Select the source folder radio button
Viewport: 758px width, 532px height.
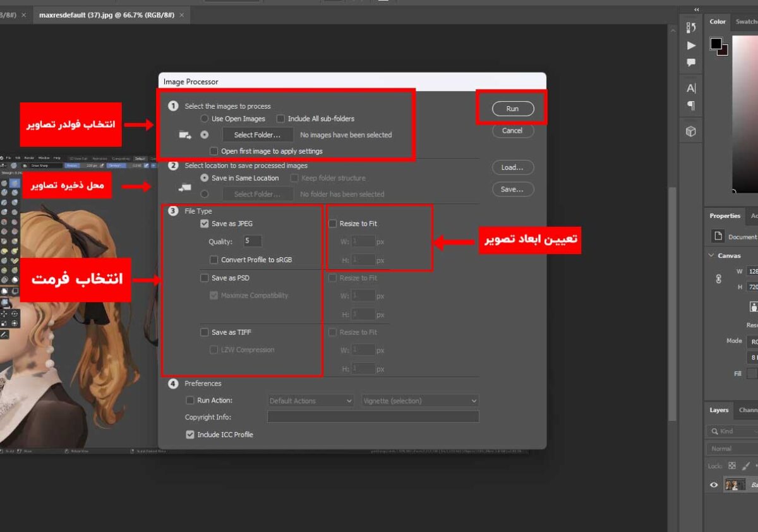[204, 135]
